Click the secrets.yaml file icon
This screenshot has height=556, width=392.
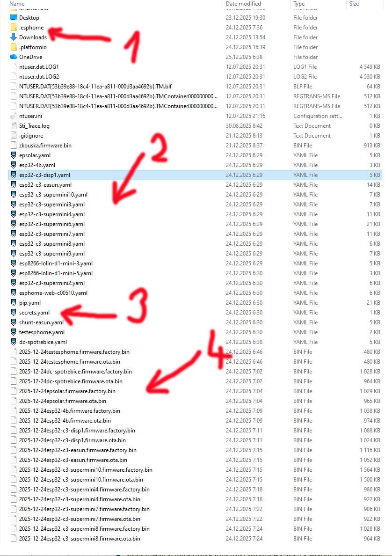point(14,312)
